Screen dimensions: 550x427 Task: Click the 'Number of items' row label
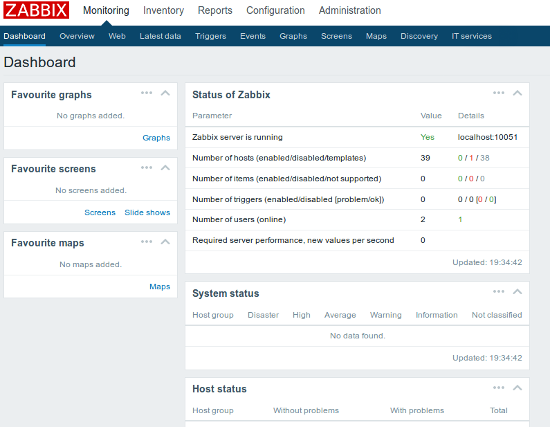tap(287, 179)
